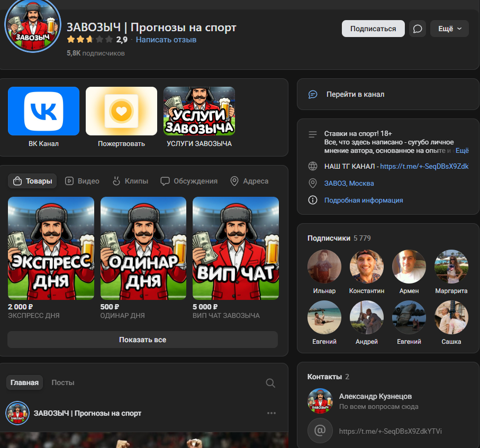The height and width of the screenshot is (448, 480).
Task: Open the ЭКСПРЕСС ДНЯ product image
Action: (x=51, y=248)
